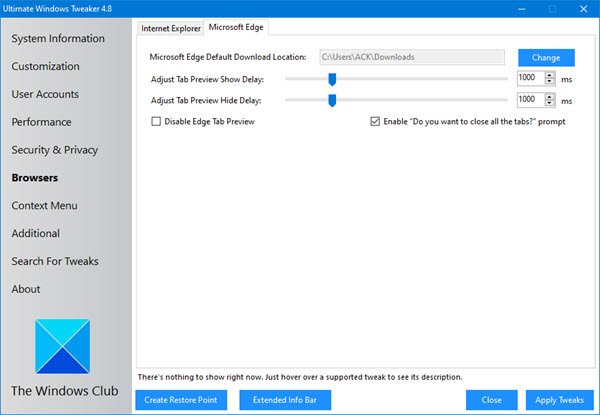Image resolution: width=600 pixels, height=415 pixels.
Task: Click Apply Tweaks button
Action: tap(559, 400)
